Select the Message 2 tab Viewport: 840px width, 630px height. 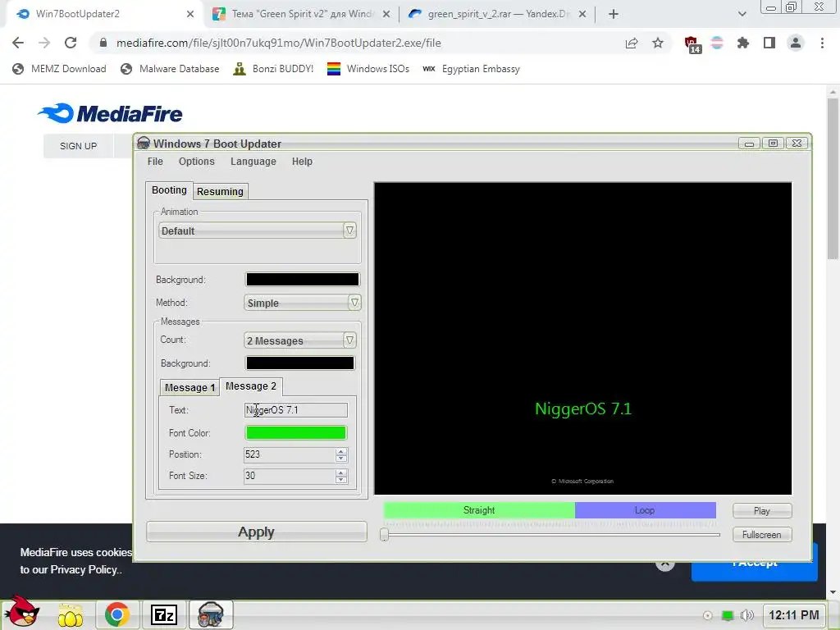(251, 386)
